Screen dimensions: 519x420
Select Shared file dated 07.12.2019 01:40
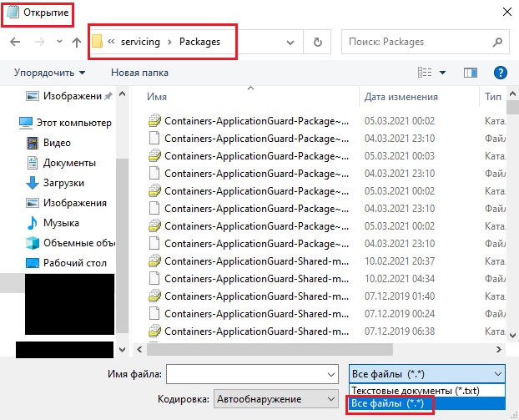(x=326, y=296)
